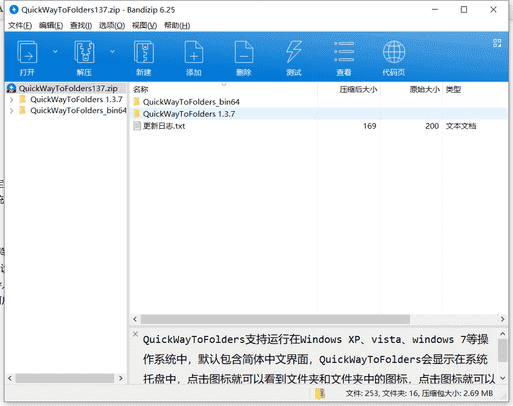This screenshot has height=406, width=513.
Task: Click tree panel scroll right arrow
Action: (x=121, y=378)
